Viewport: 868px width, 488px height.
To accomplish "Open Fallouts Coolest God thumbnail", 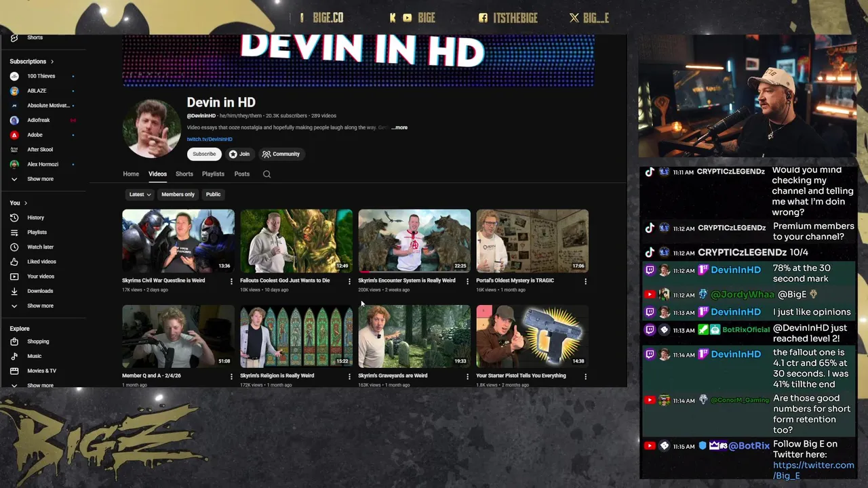I will pos(296,241).
